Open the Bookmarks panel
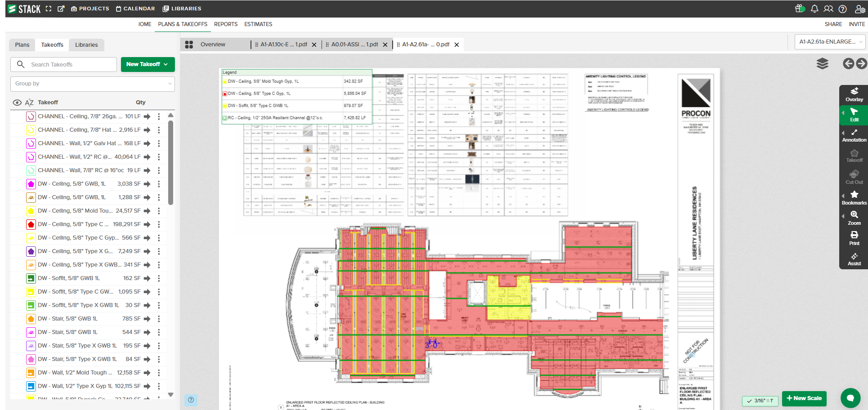 [854, 198]
